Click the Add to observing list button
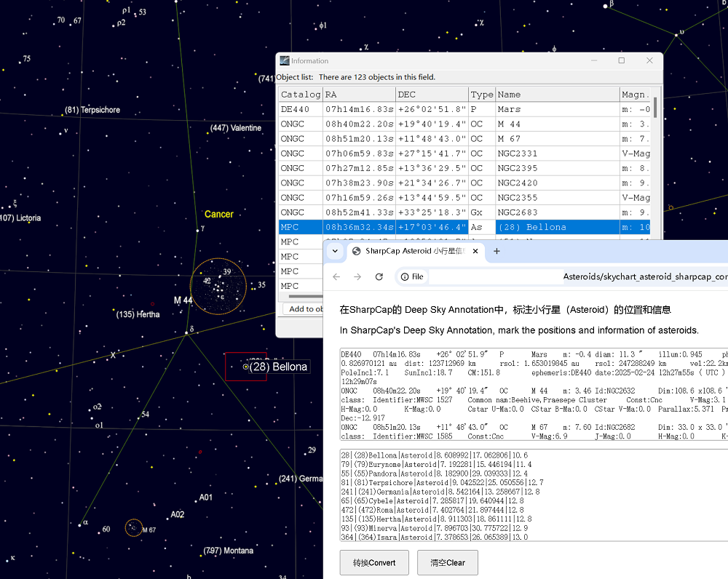Viewport: 728px width, 579px height. point(302,309)
